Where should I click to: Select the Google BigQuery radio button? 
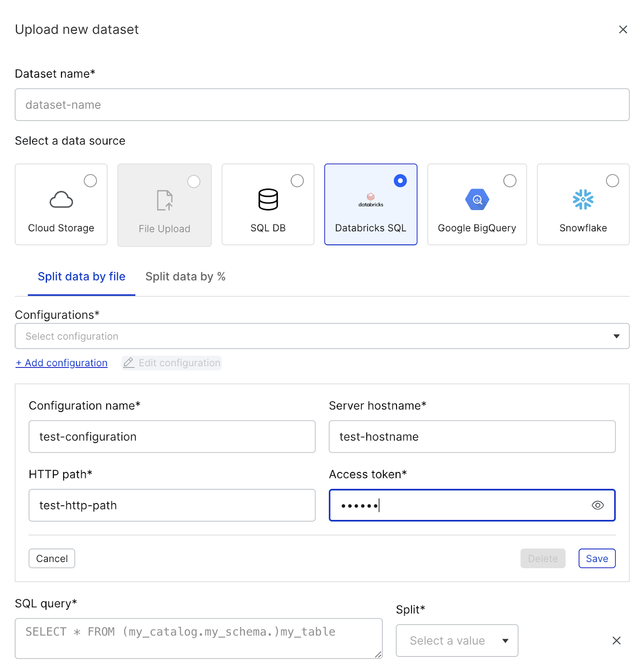coord(510,181)
